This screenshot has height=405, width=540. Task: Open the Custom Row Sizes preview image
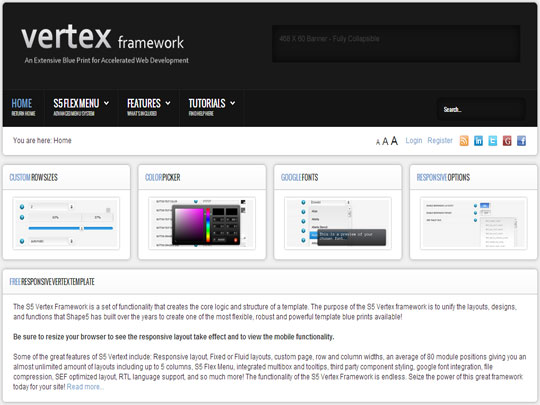click(x=66, y=223)
